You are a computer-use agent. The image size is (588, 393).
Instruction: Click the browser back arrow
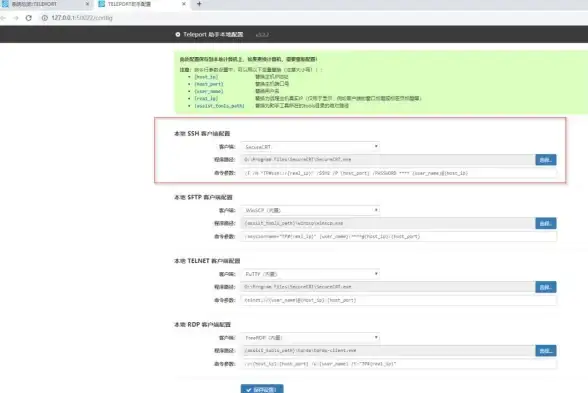pos(3,18)
